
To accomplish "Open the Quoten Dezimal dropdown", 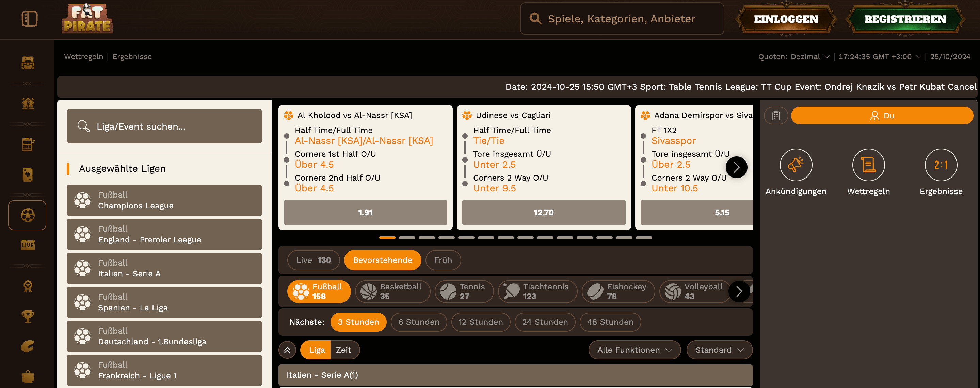I will pos(809,57).
